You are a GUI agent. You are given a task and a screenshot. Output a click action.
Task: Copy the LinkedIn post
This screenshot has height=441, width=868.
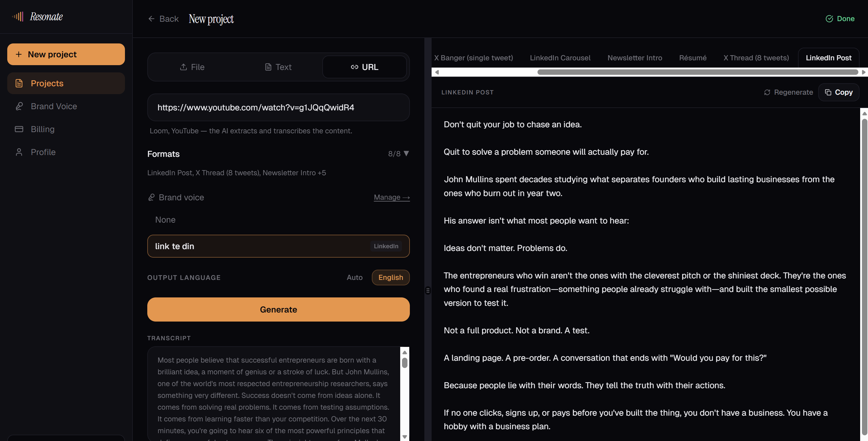tap(839, 92)
